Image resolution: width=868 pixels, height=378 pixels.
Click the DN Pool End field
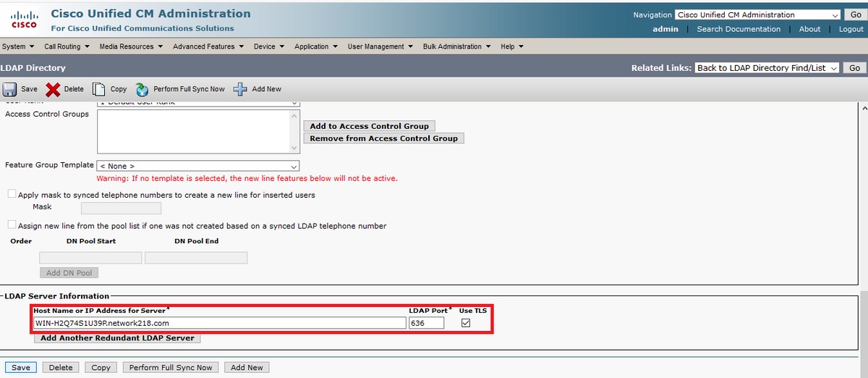(x=196, y=258)
